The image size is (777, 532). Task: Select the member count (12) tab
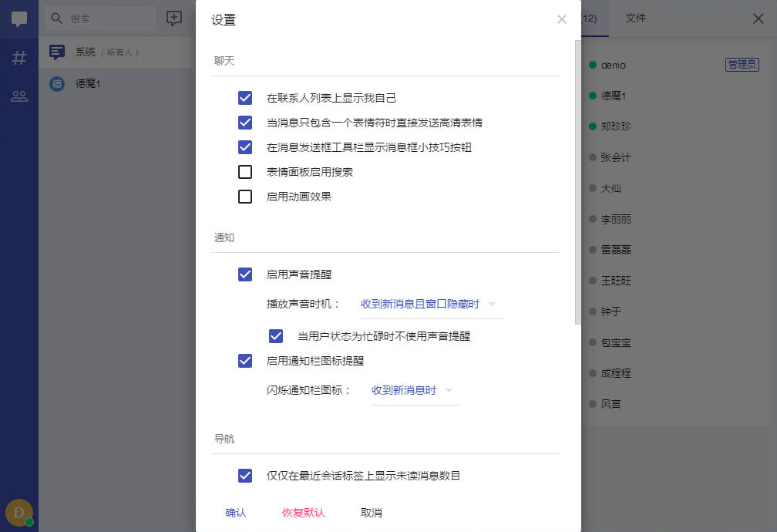590,19
